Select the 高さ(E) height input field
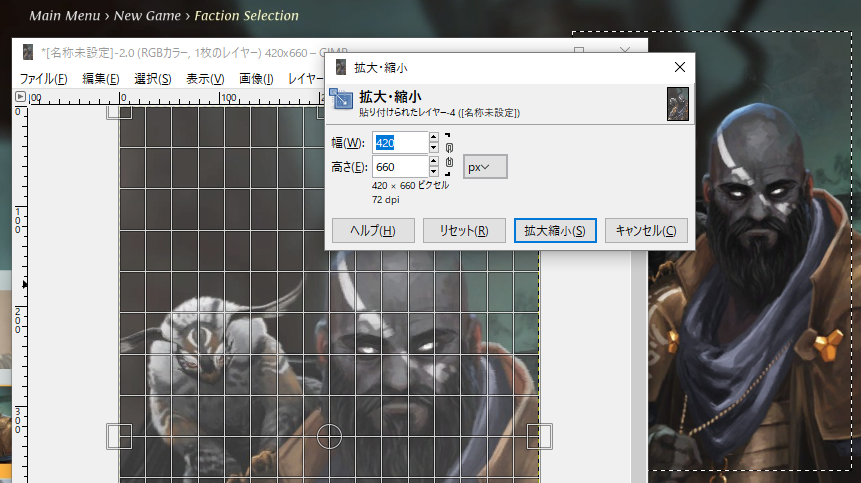861x483 pixels. tap(400, 167)
